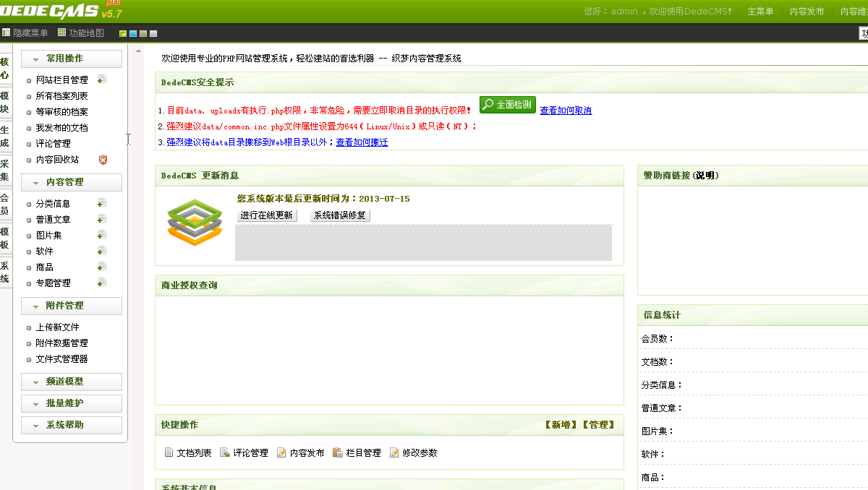The image size is (868, 490).
Task: Click the 系统错误修复 button
Action: point(340,215)
